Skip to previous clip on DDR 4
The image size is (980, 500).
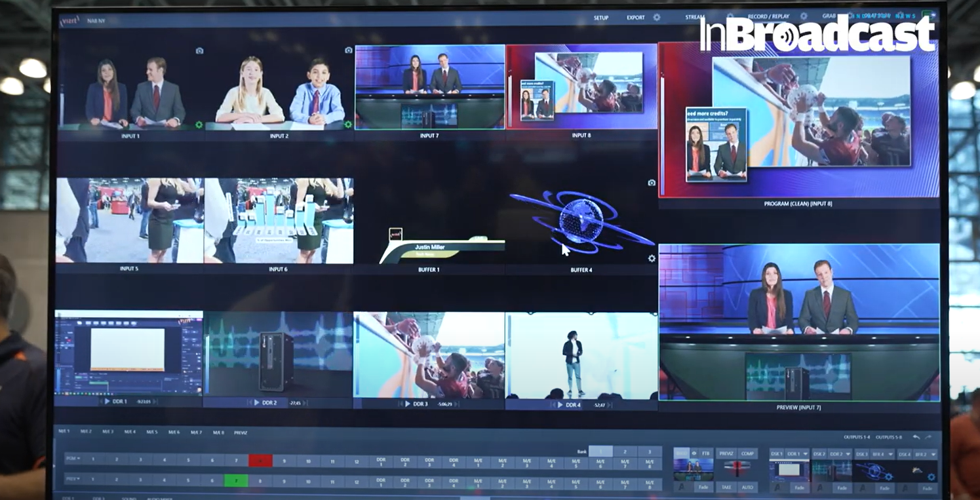[x=552, y=405]
